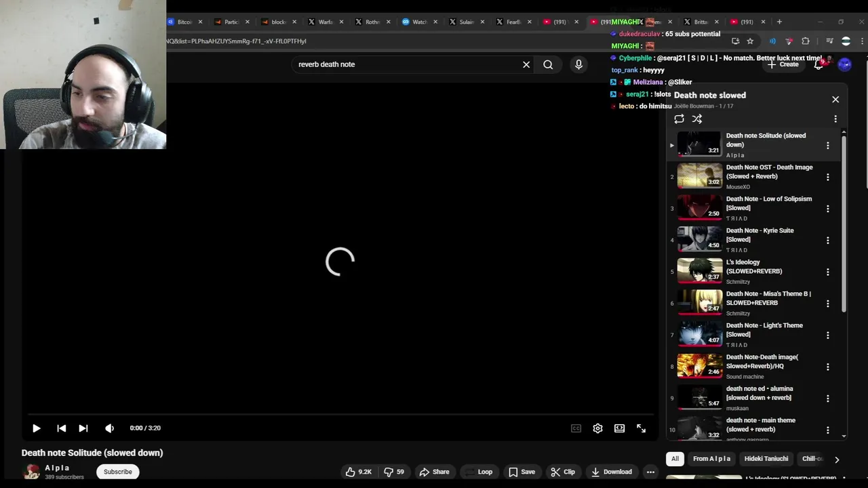
Task: Click the Loop button below video
Action: (x=479, y=472)
